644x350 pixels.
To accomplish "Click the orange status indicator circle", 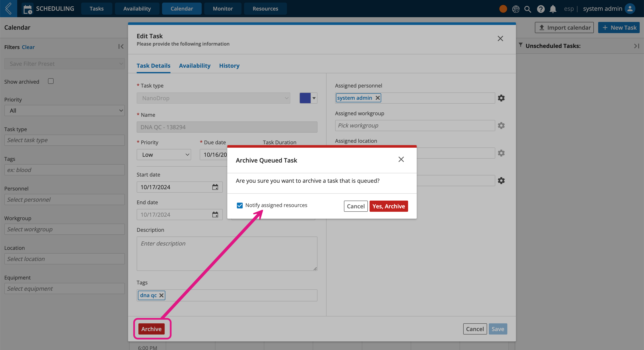I will (503, 9).
